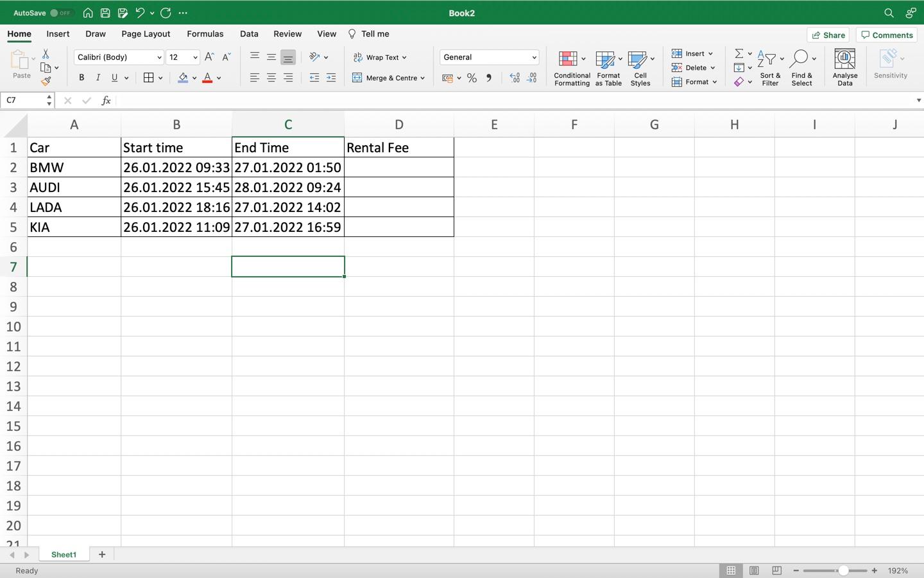This screenshot has height=578, width=924.
Task: Click the Share button
Action: click(x=828, y=35)
